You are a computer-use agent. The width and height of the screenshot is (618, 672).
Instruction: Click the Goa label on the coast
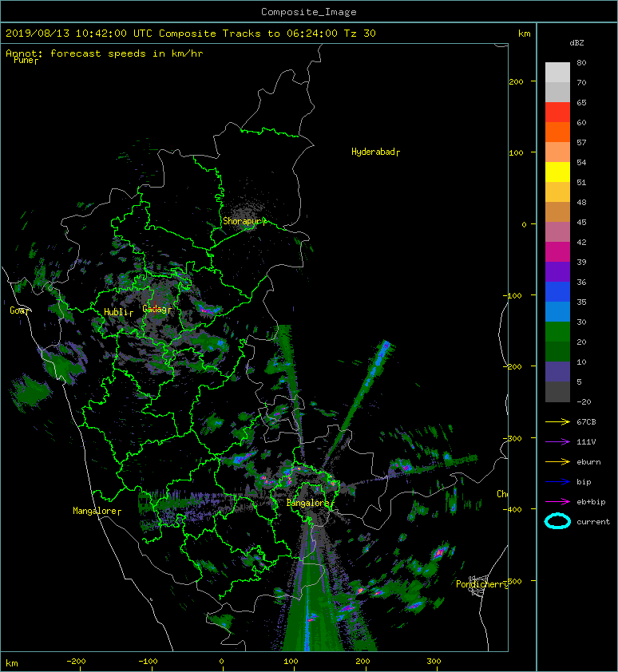point(18,310)
